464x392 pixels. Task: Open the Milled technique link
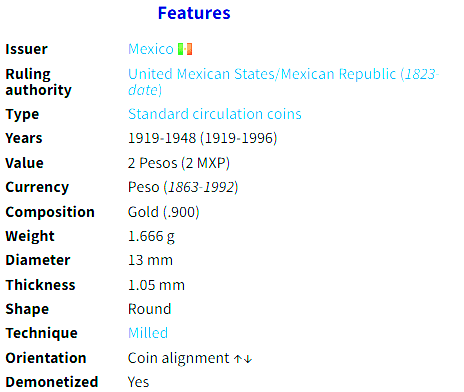148,333
